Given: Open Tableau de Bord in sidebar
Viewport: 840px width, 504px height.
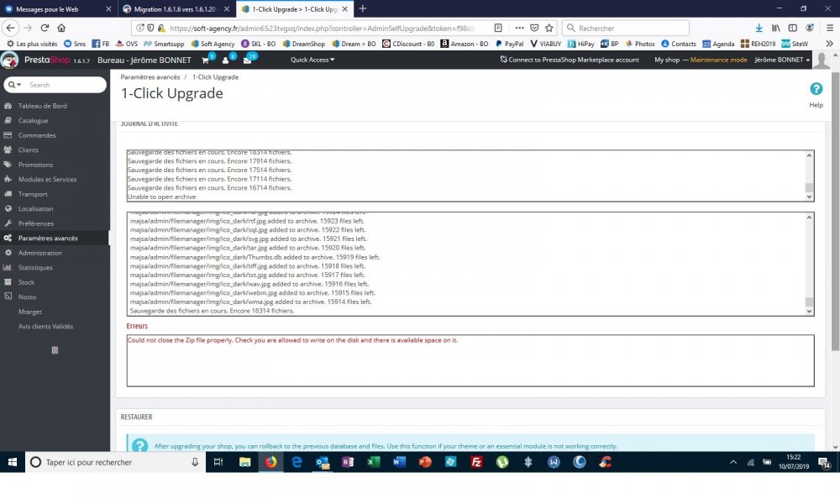Looking at the screenshot, I should [x=42, y=106].
